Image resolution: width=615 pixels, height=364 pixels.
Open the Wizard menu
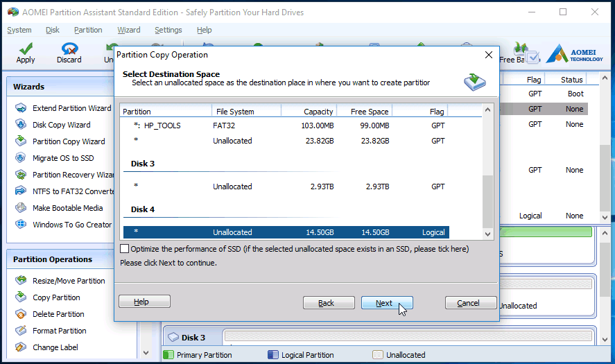[x=129, y=30]
